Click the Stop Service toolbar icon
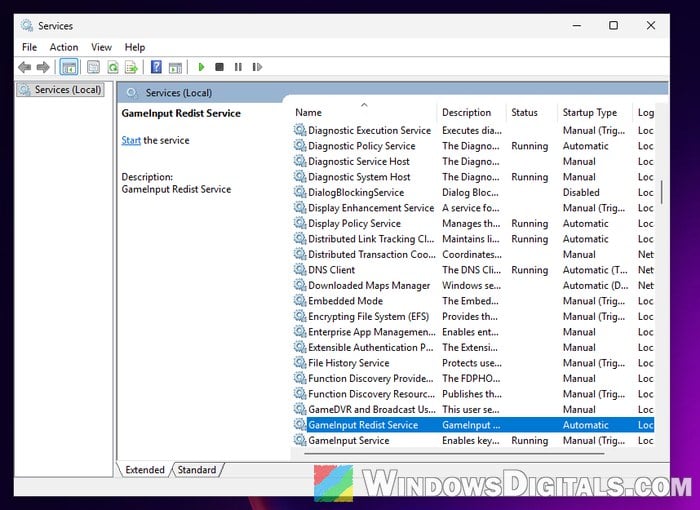This screenshot has height=510, width=700. coord(219,67)
